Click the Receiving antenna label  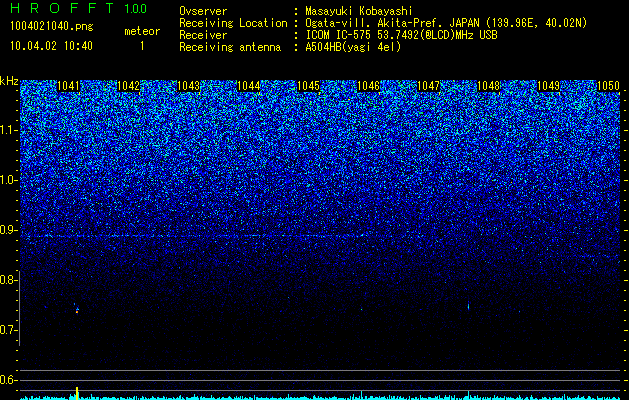pyautogui.click(x=230, y=47)
